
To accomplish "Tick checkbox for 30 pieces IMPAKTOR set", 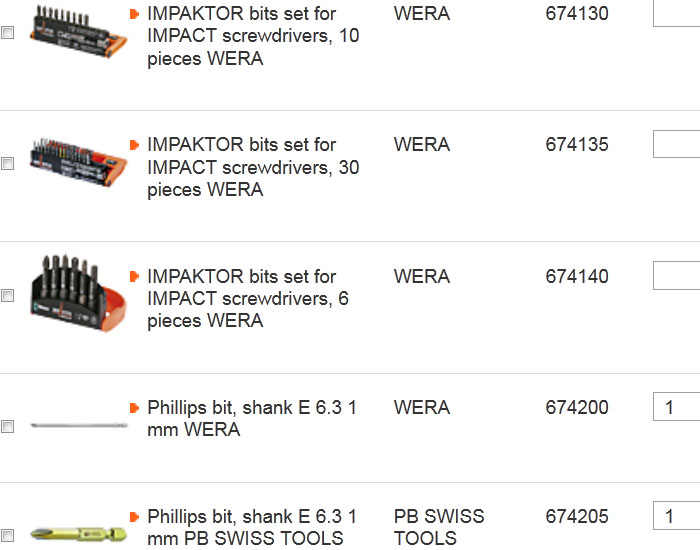I will click(x=8, y=163).
